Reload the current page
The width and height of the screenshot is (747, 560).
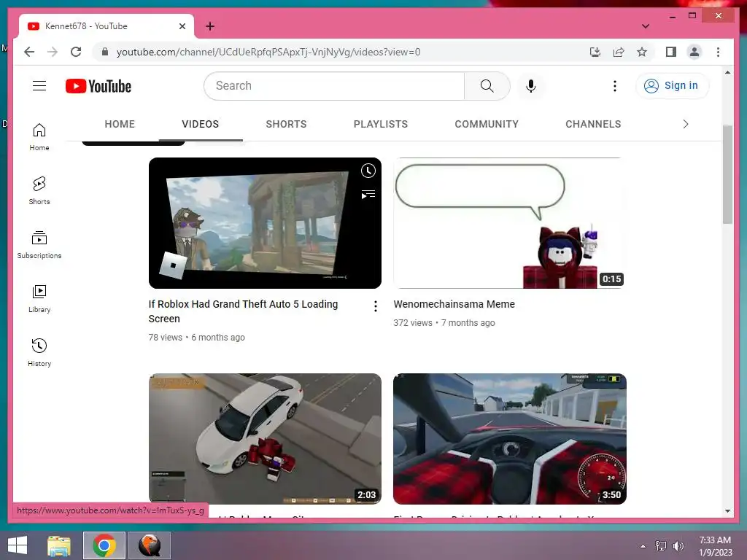[x=76, y=52]
